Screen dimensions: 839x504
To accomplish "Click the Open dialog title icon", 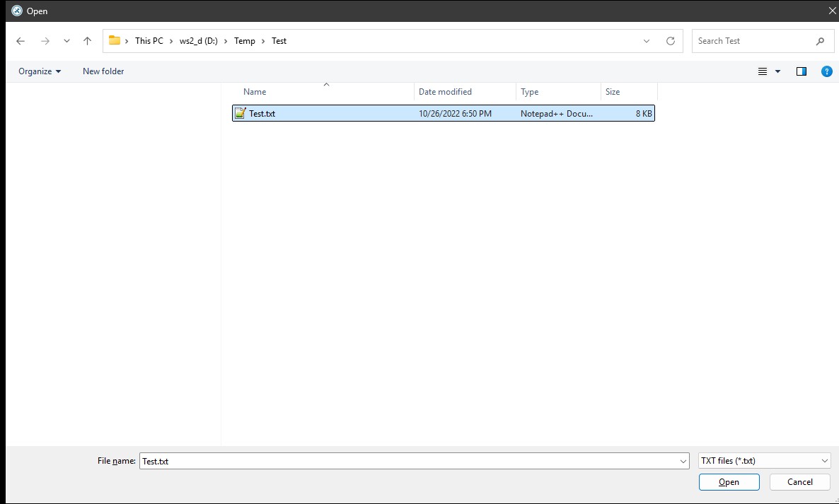I will (17, 11).
